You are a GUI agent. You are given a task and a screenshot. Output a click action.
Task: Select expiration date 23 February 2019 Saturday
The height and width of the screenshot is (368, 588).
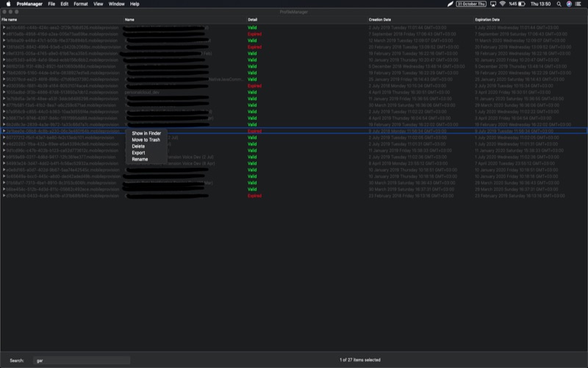pos(520,196)
